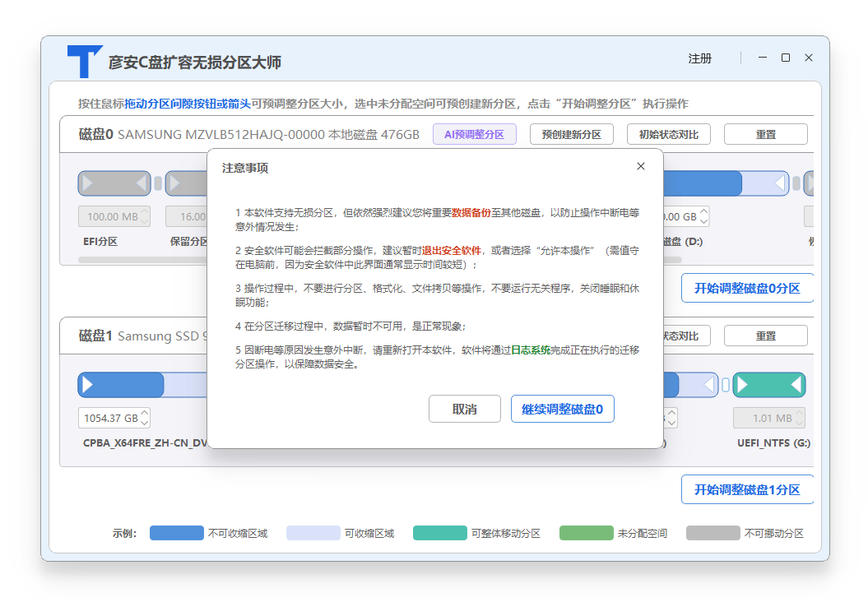Click dialog item 4 about partition migration
The height and width of the screenshot is (602, 868).
coord(351,326)
